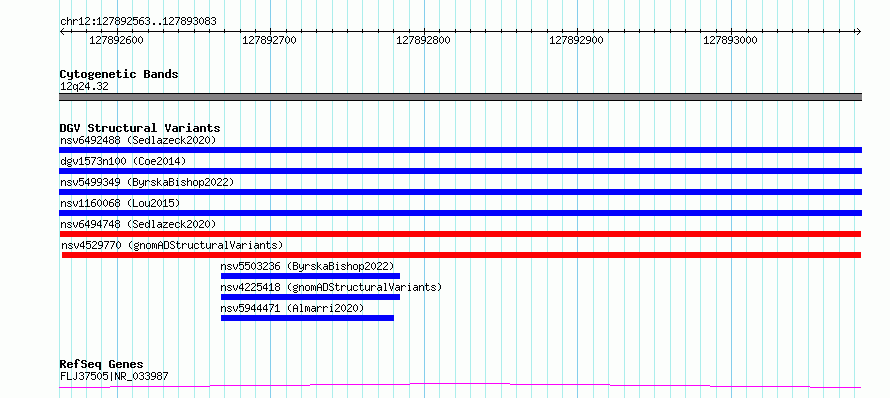Open the nsv4529770 (gnomADStructuralVariants) label
The height and width of the screenshot is (398, 890).
(x=172, y=245)
